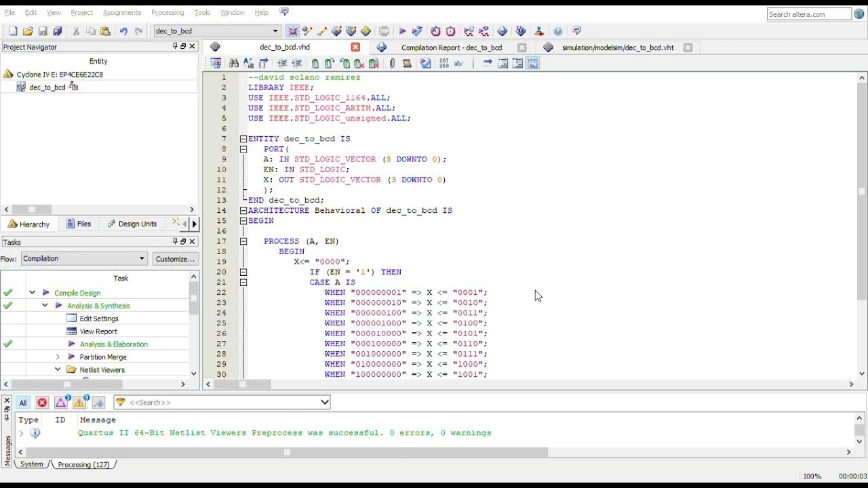Screen dimensions: 868x488
Task: Create a new file with the New icon
Action: pyautogui.click(x=13, y=31)
